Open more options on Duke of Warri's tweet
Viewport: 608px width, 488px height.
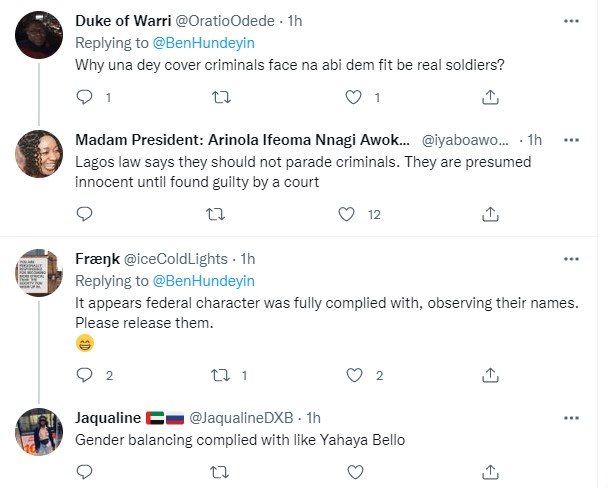click(571, 20)
